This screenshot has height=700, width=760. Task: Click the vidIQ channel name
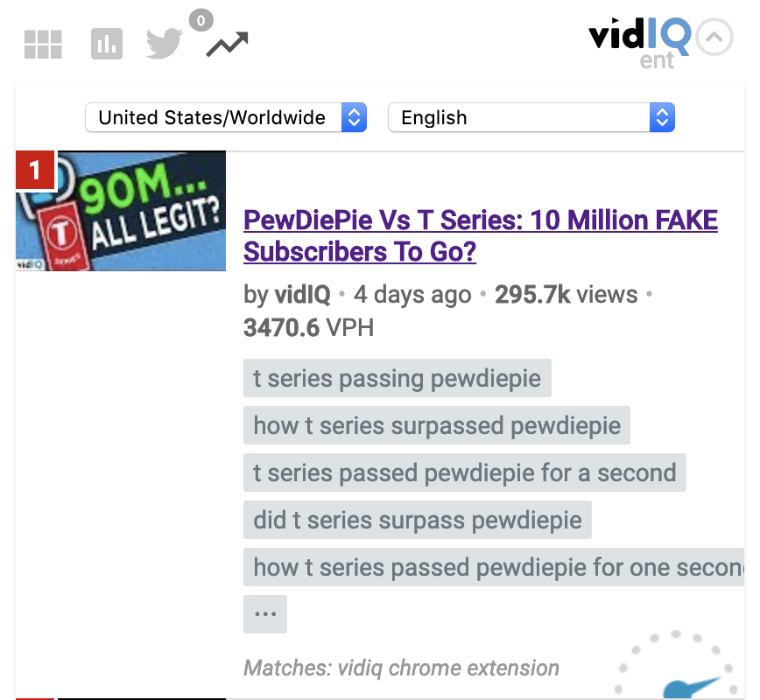pyautogui.click(x=302, y=295)
